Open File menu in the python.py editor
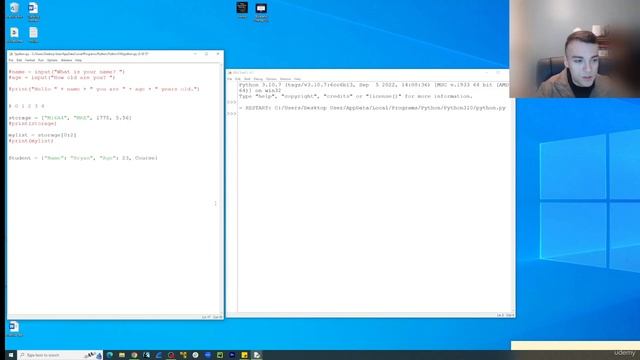This screenshot has height=360, width=640. (11, 60)
